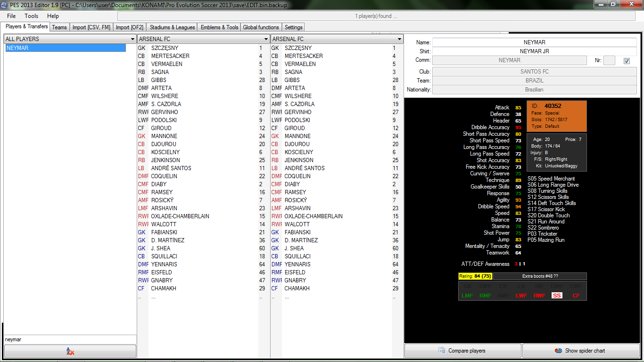Viewport: 644px width, 362px height.
Task: Select KOSCIELNY in the middle squad list
Action: [x=203, y=152]
